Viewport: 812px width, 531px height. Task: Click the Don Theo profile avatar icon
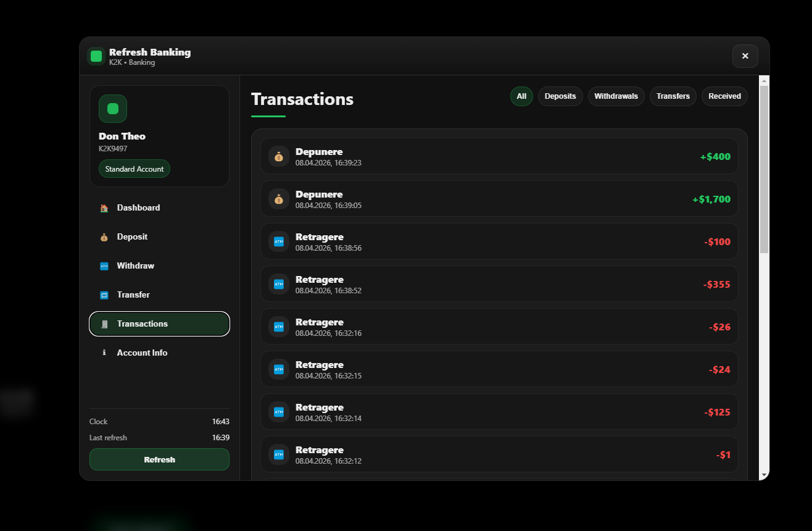tap(113, 109)
